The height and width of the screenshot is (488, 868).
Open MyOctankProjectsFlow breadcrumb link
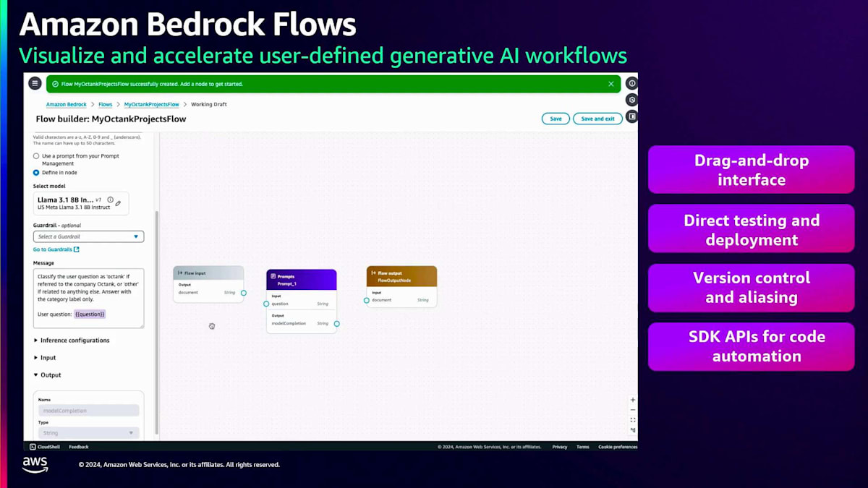pos(152,105)
